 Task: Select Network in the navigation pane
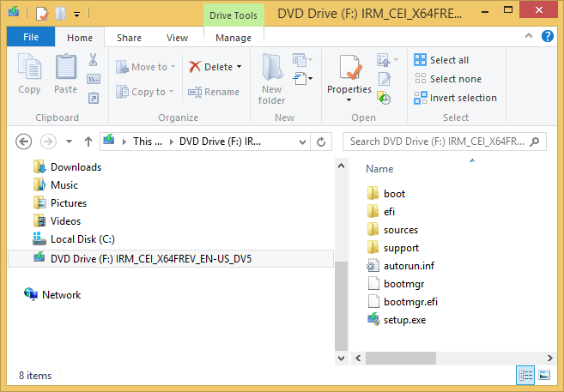[52, 294]
